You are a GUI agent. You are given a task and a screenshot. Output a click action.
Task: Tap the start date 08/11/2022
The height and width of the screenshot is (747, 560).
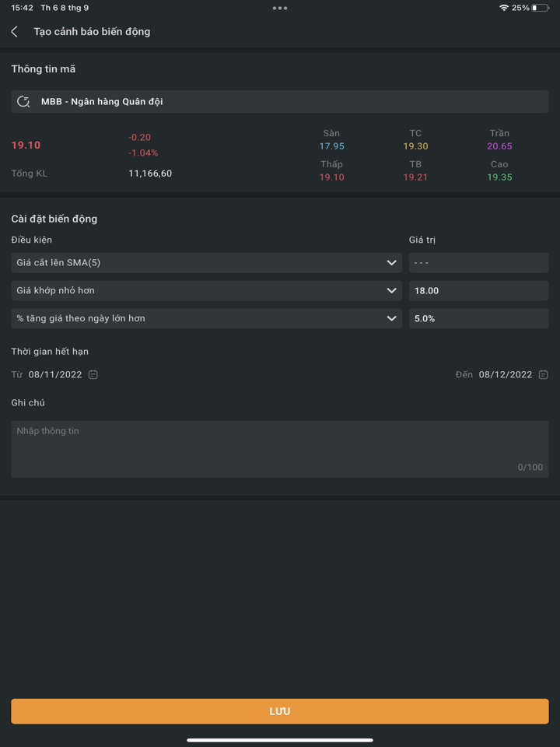click(x=55, y=375)
